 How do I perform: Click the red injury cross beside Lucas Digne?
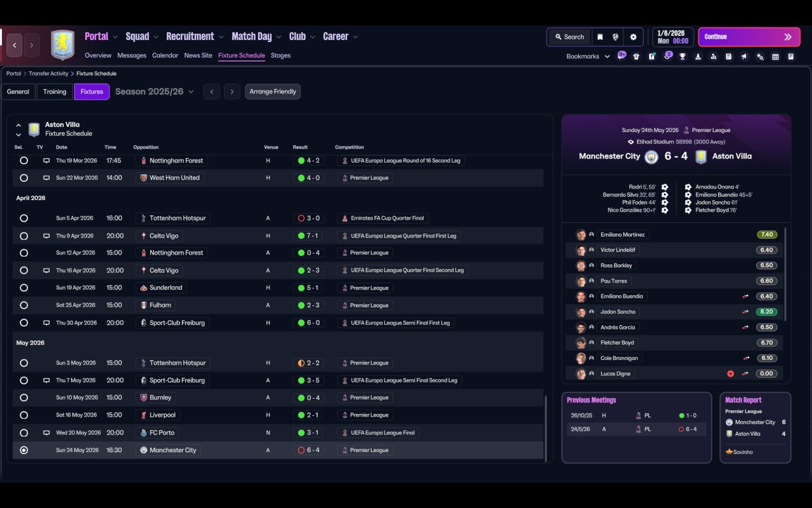coord(730,374)
